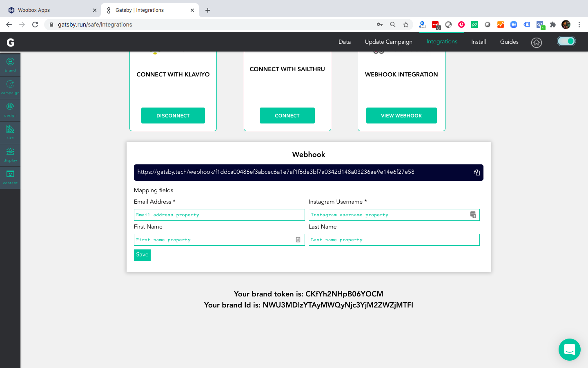Open a new browser tab

coord(208,10)
